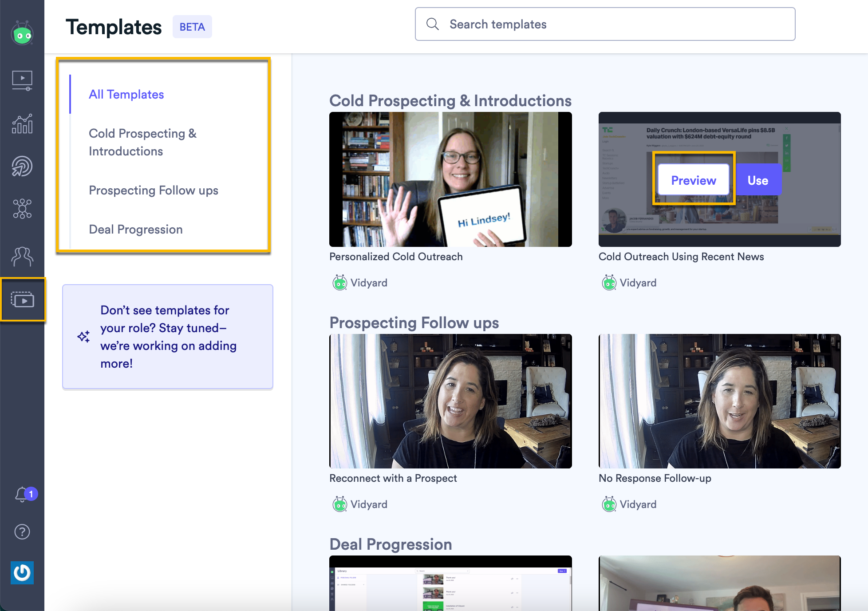Open first Deal Progression library thumbnail

click(450, 583)
